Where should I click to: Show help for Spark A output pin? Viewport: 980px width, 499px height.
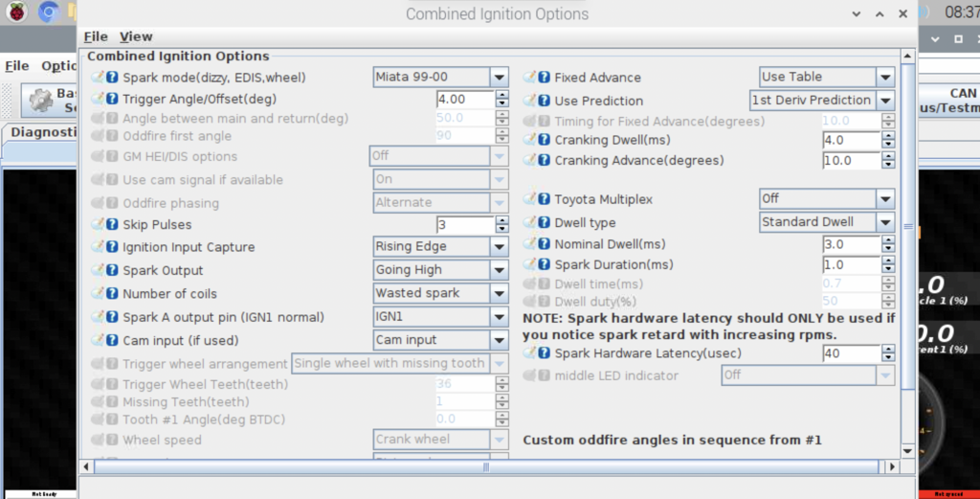(x=112, y=317)
